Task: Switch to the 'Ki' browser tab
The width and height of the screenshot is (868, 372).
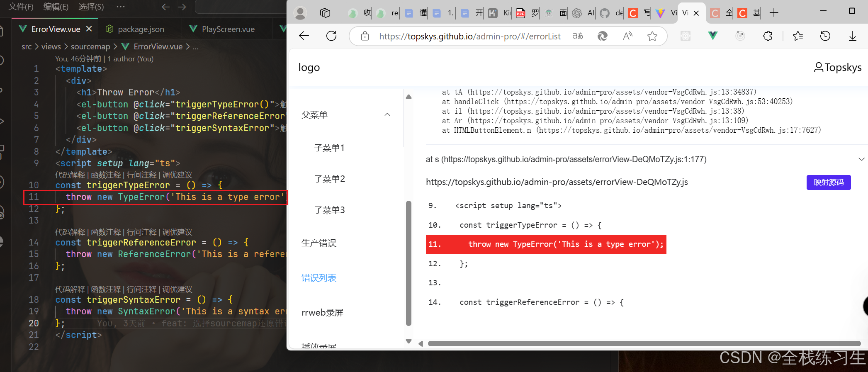Action: (499, 13)
